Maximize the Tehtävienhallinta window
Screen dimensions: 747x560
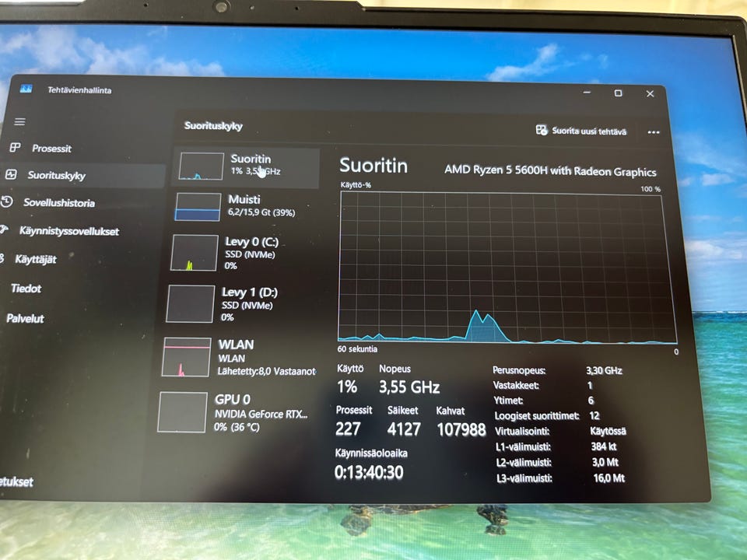[618, 93]
